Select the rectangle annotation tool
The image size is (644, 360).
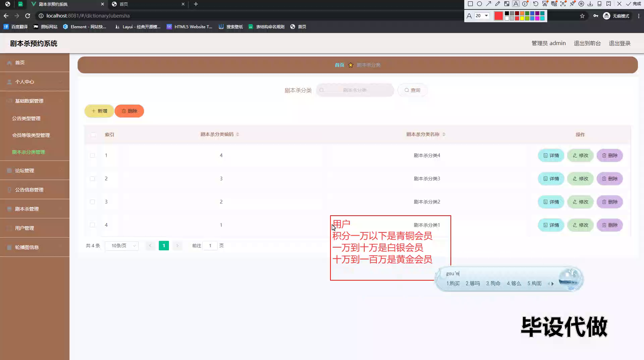click(470, 4)
